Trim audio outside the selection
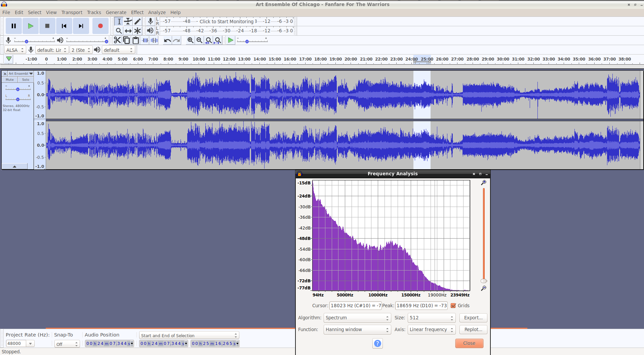This screenshot has height=355, width=644. pos(145,40)
